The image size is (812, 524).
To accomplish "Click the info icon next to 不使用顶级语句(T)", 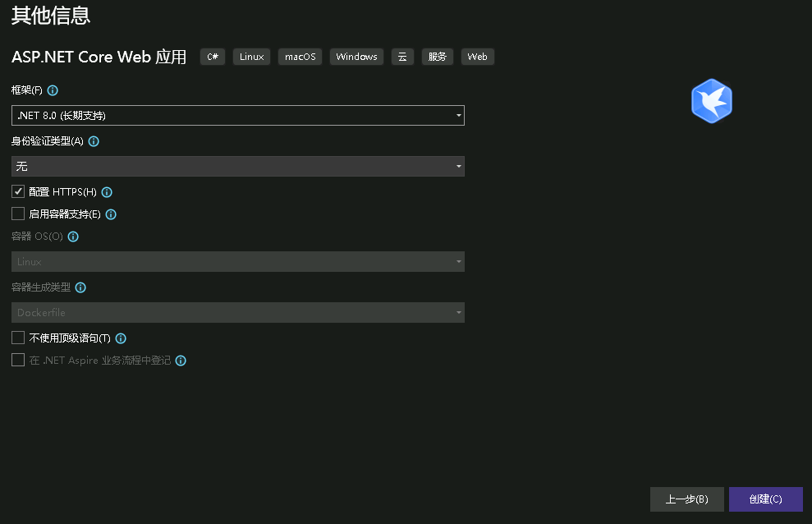I will pos(121,338).
